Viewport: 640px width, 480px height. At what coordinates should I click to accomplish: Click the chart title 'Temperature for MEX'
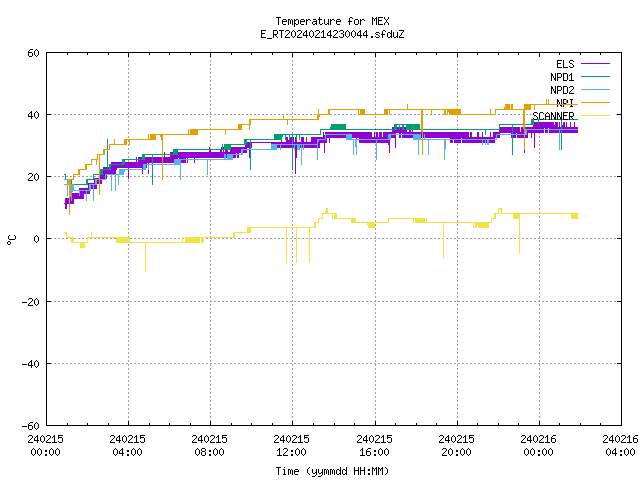coord(332,21)
